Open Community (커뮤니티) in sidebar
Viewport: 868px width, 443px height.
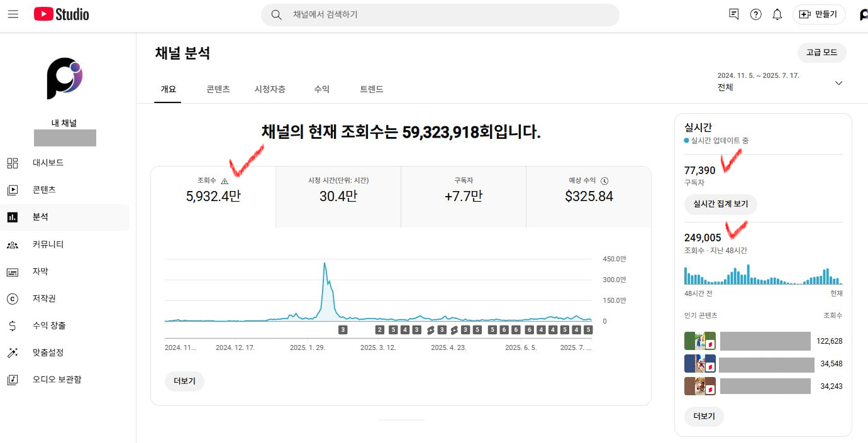tap(48, 244)
